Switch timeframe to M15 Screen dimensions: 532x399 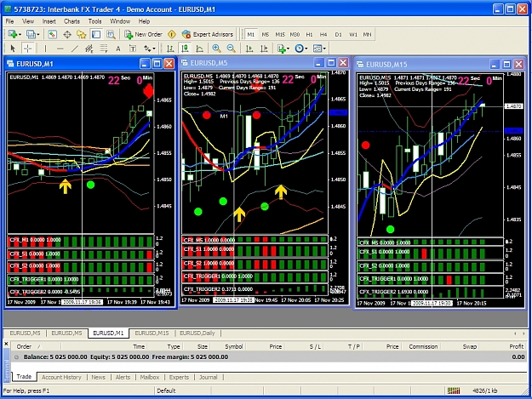(280, 34)
